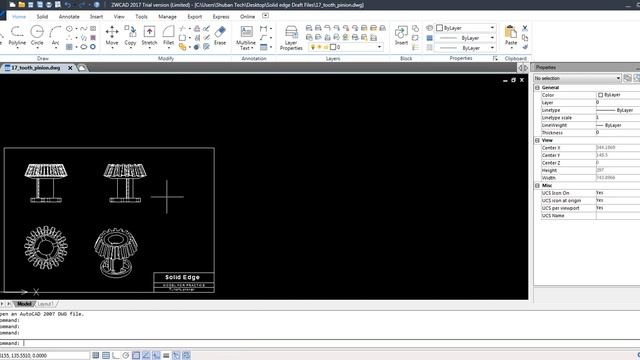Viewport: 640px width, 360px height.
Task: Toggle Object Snap Tracking in status bar
Action: 146,356
